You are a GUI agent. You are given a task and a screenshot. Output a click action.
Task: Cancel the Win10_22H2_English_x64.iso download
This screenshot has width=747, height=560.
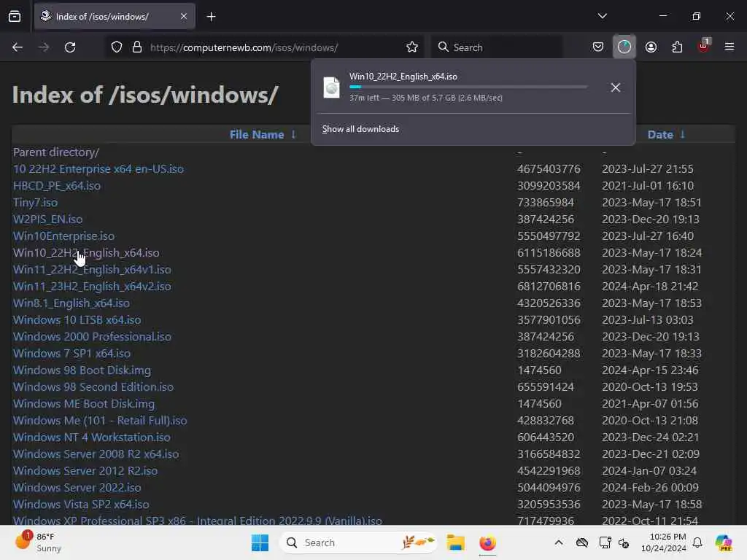pos(616,87)
